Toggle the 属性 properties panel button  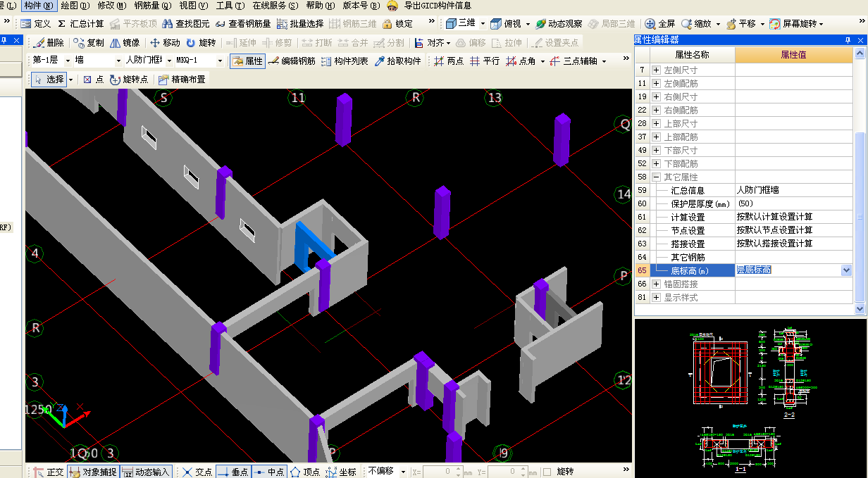pyautogui.click(x=247, y=61)
